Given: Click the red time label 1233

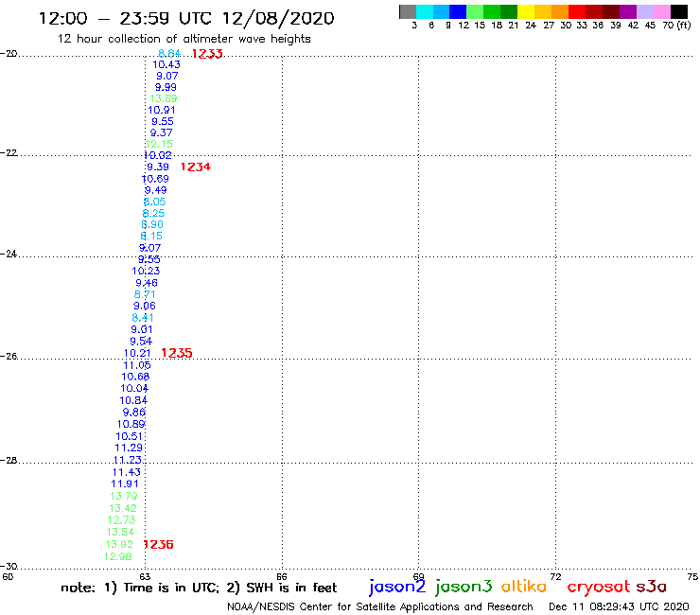Looking at the screenshot, I should (x=207, y=54).
